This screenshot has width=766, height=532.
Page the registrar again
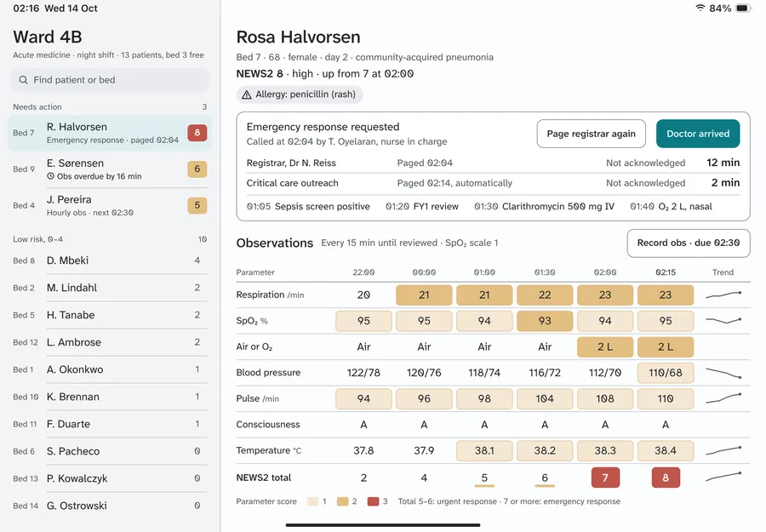click(x=592, y=134)
